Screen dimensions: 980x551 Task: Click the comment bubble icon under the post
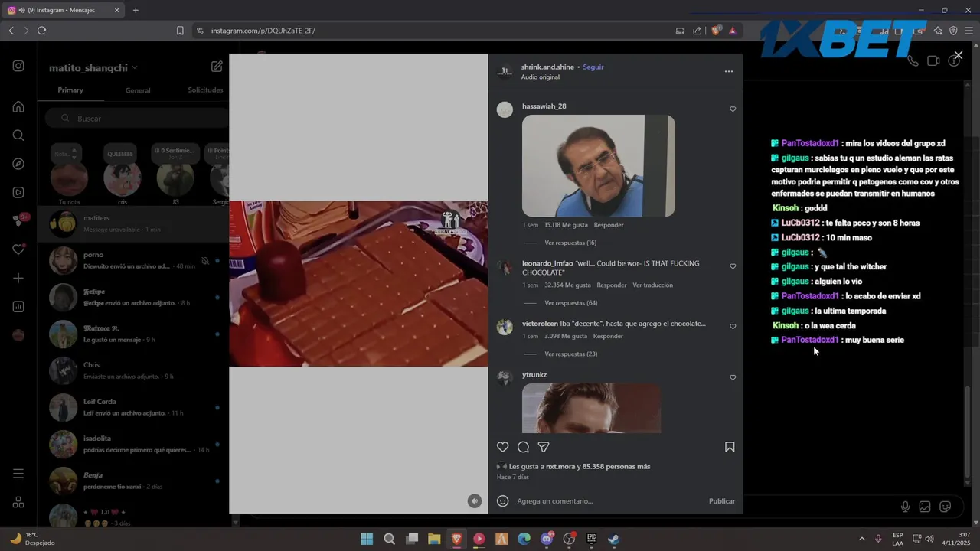coord(523,447)
